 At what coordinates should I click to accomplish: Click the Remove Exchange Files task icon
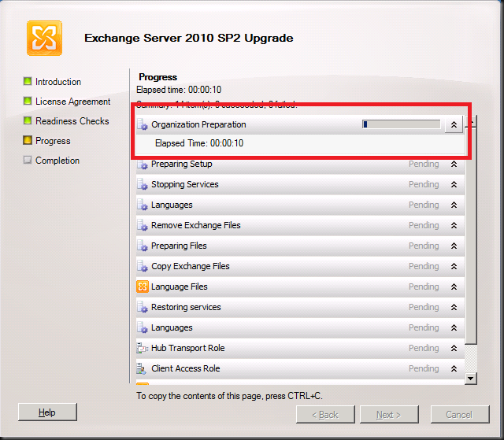(143, 225)
